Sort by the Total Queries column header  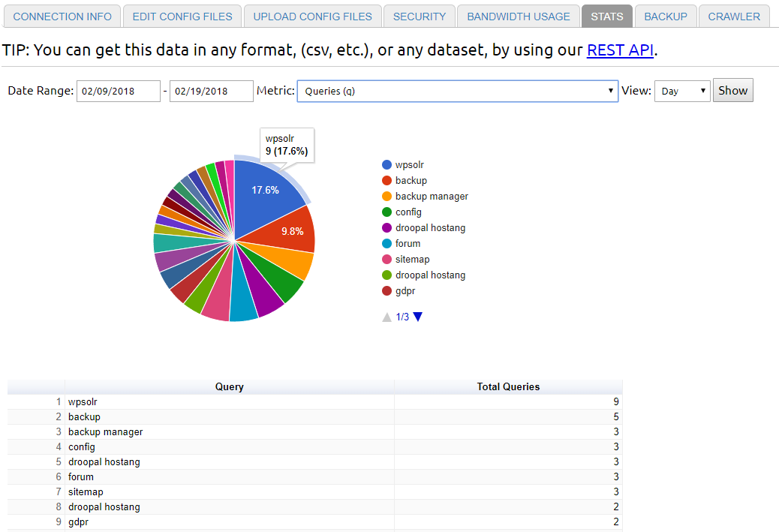pos(508,386)
